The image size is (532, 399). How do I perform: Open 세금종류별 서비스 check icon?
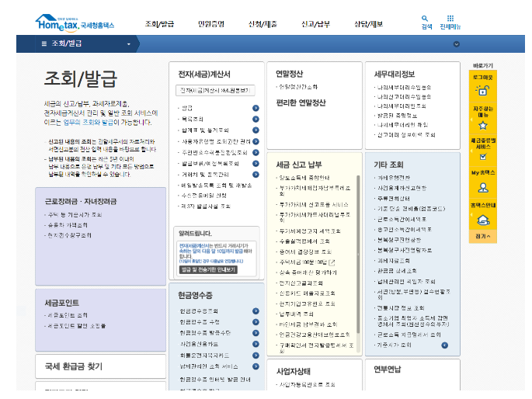click(483, 157)
